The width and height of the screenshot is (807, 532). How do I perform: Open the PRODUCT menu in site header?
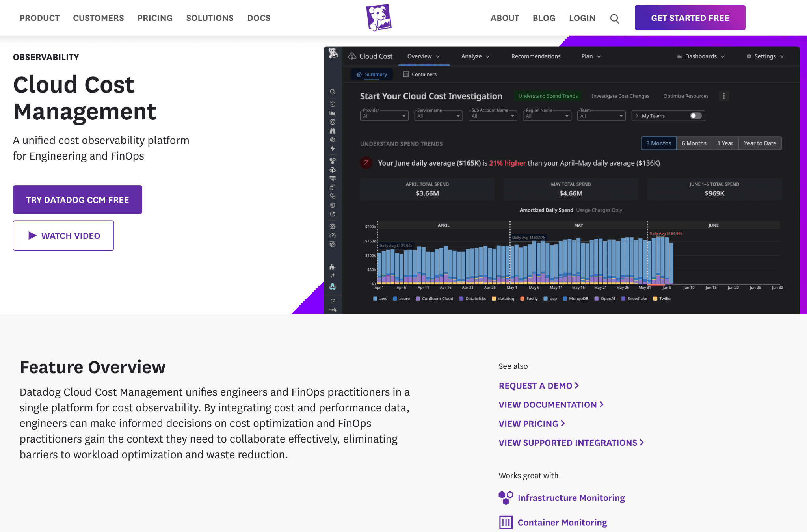[39, 18]
